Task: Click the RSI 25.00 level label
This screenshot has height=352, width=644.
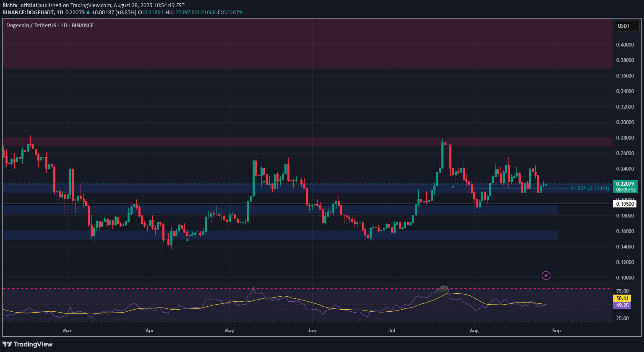Action: (x=623, y=318)
